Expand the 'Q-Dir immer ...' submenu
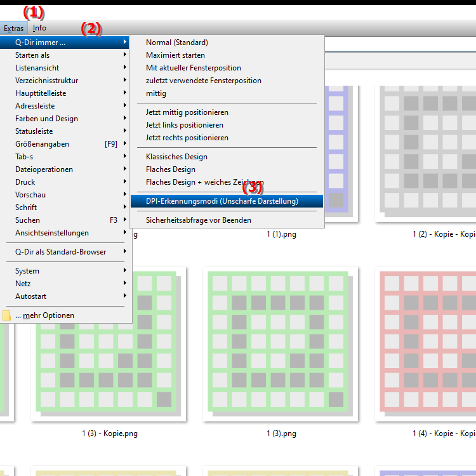The width and height of the screenshot is (476, 476). (64, 43)
